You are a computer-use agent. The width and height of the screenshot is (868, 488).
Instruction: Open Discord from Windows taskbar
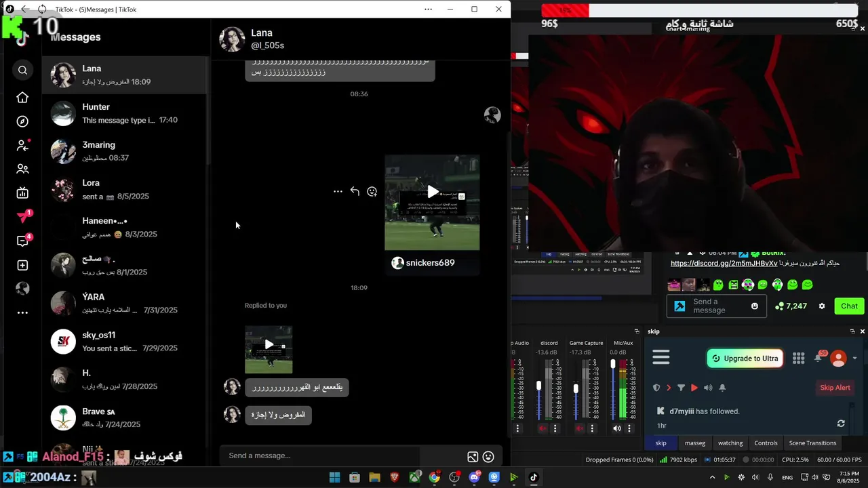475,477
